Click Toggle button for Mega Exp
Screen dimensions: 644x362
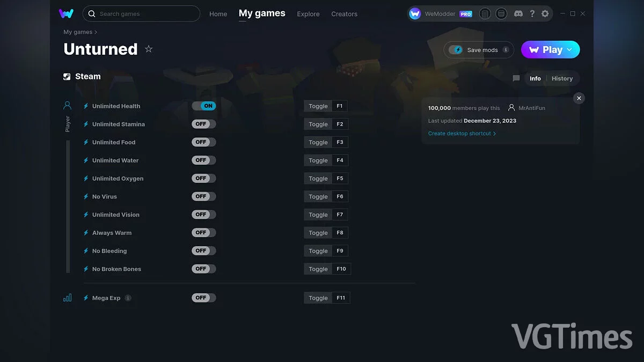point(318,298)
